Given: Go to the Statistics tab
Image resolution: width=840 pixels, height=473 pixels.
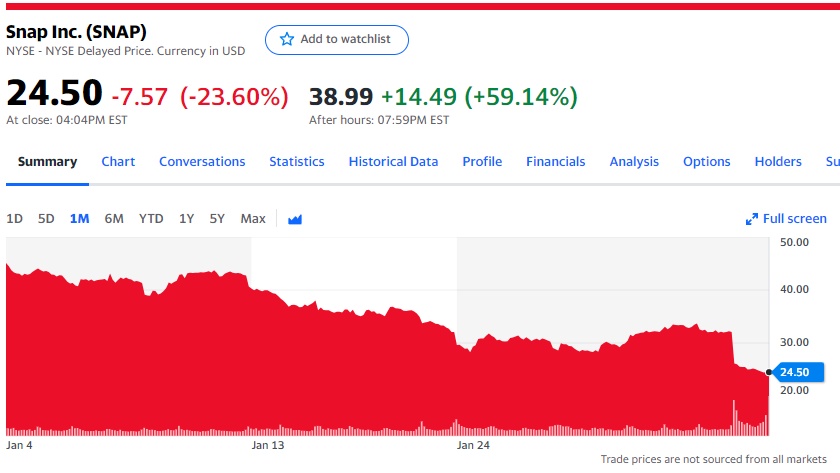Looking at the screenshot, I should 297,161.
